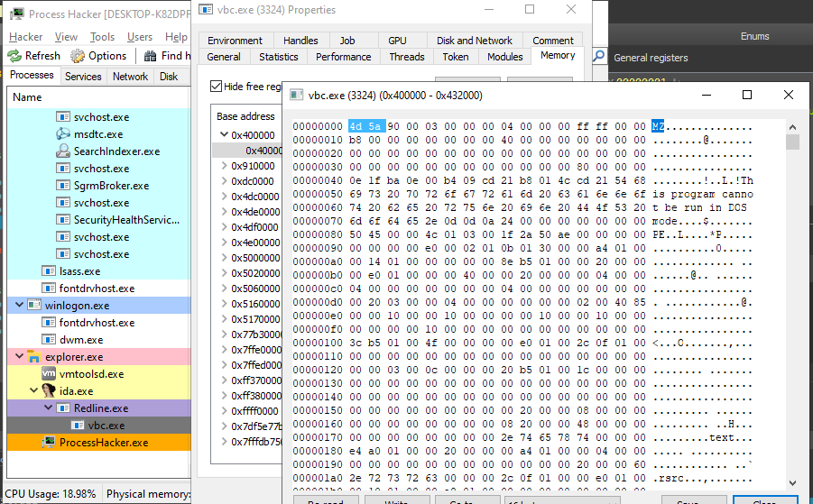Click the SgrmBroker.exe process icon
Image resolution: width=813 pixels, height=504 pixels.
point(63,186)
